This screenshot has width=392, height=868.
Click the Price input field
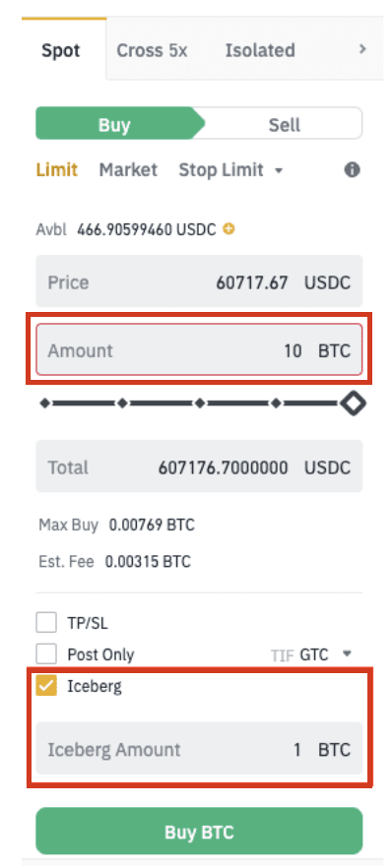[x=199, y=281]
